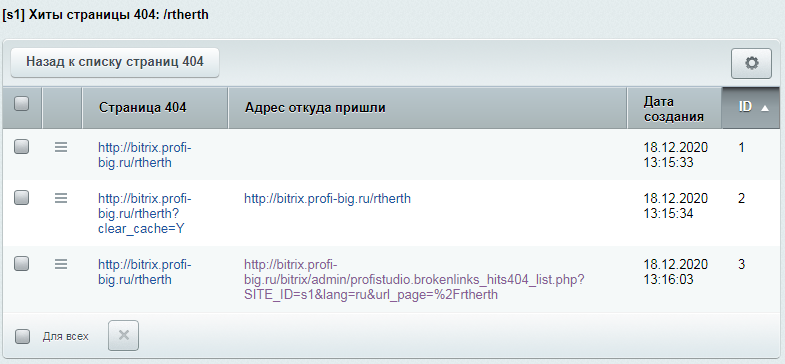
Task: Check the checkbox for row ID 1
Action: click(x=22, y=147)
